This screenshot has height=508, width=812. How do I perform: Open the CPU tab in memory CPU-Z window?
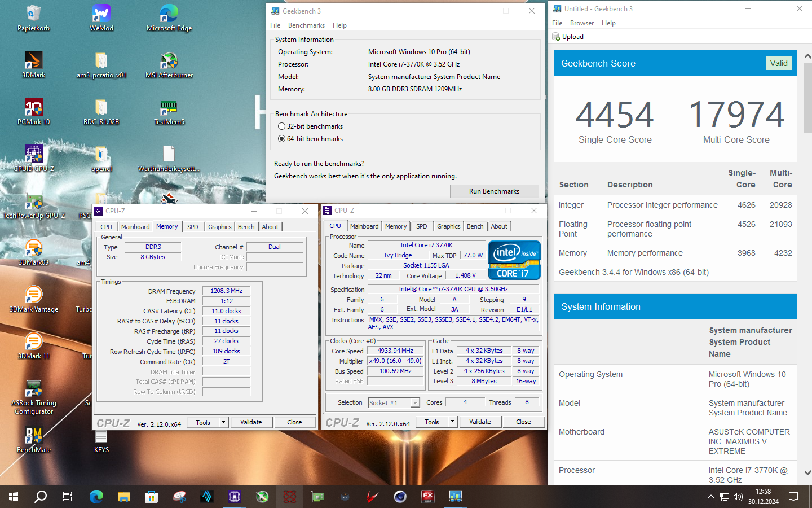[x=106, y=227]
